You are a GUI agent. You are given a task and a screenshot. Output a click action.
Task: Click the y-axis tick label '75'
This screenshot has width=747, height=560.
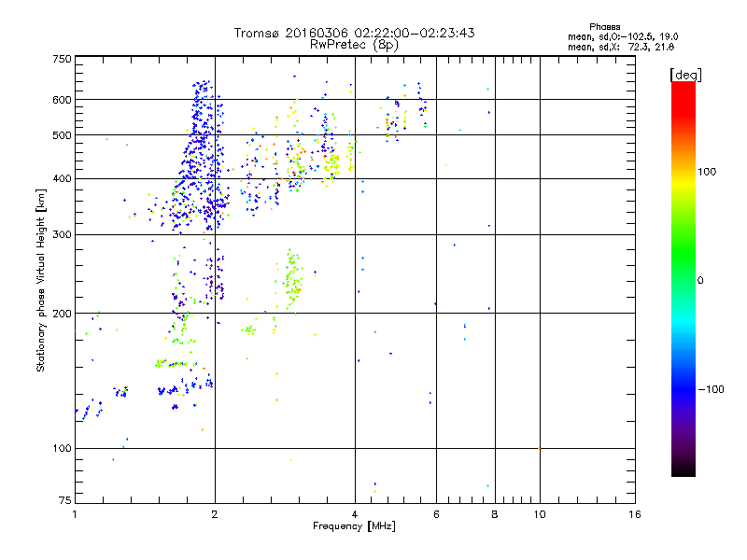pos(65,500)
